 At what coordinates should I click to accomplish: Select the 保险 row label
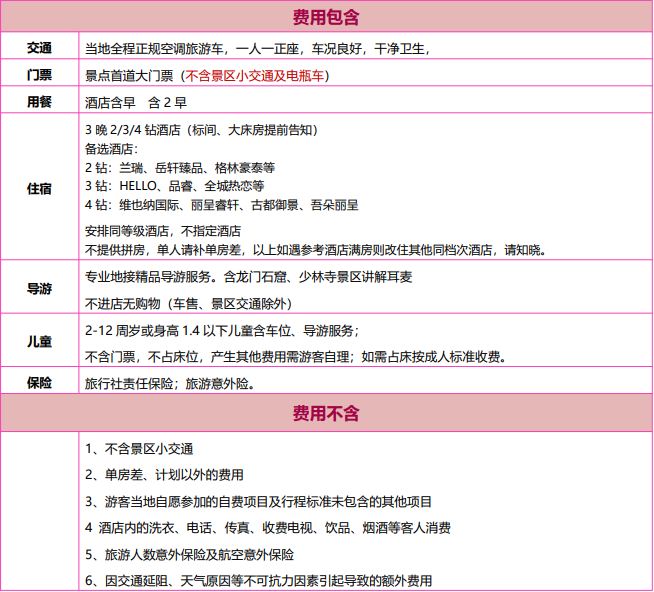tap(39, 383)
